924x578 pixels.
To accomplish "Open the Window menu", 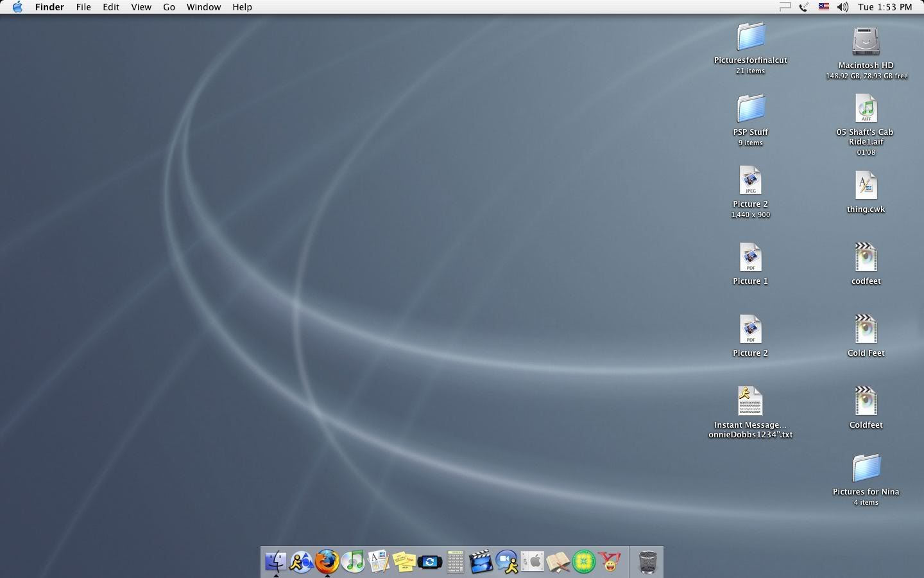I will (x=203, y=7).
